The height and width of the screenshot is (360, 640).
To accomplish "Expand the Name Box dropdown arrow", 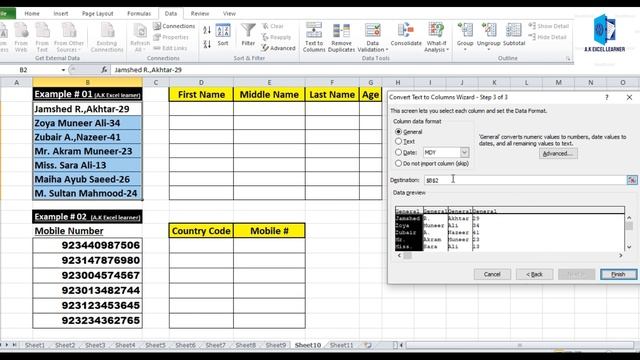I will tap(63, 70).
